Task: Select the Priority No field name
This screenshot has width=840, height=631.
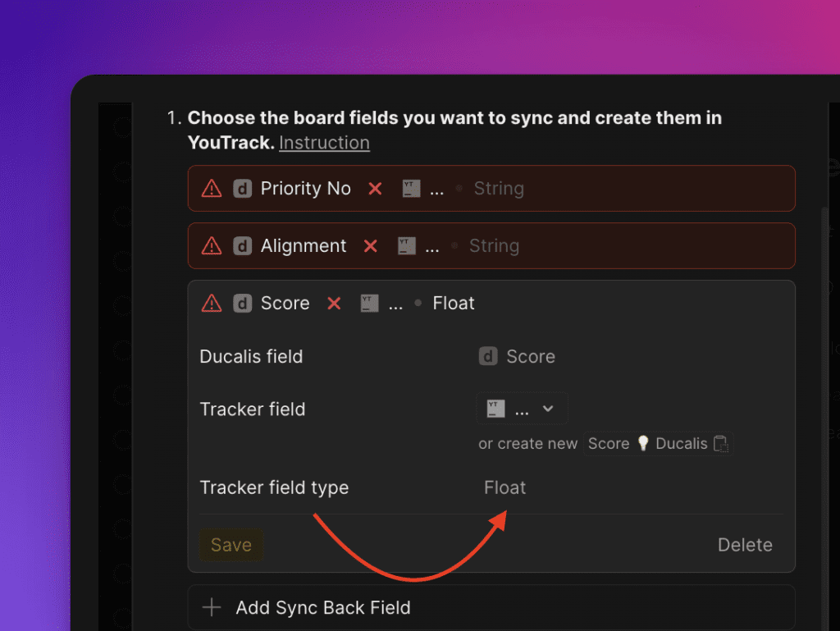Action: 305,189
